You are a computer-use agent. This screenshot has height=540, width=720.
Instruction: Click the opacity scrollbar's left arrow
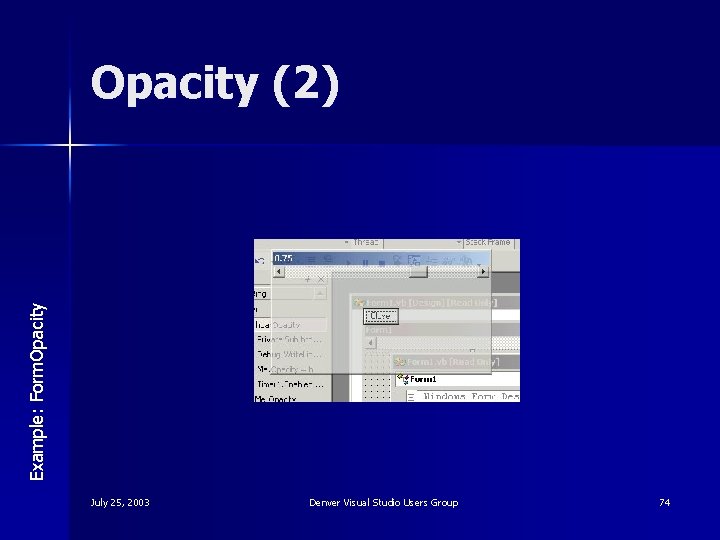tap(279, 272)
